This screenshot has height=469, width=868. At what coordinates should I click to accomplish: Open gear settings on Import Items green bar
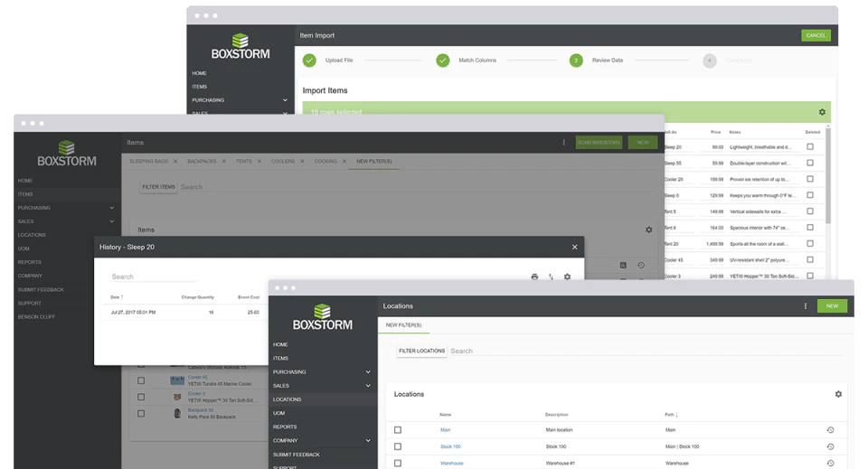(822, 112)
